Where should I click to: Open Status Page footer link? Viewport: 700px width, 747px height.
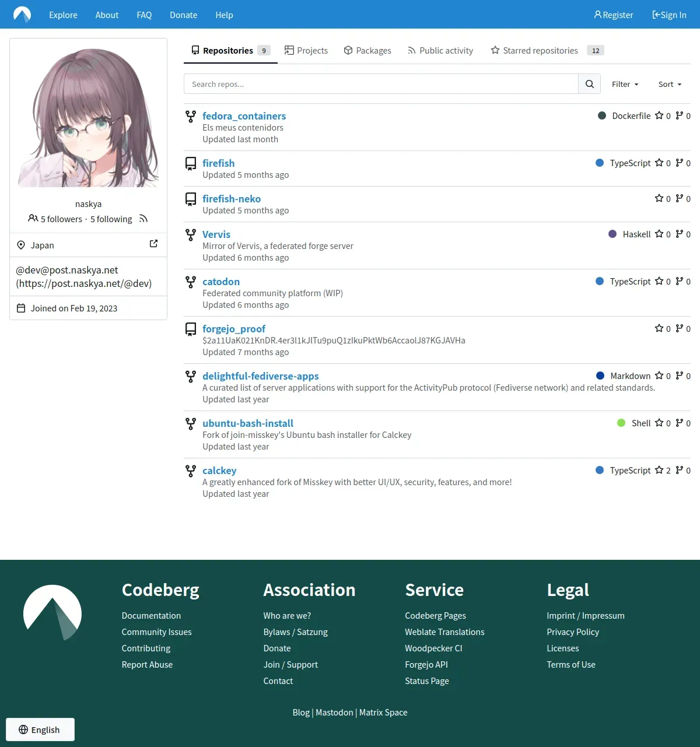point(427,681)
